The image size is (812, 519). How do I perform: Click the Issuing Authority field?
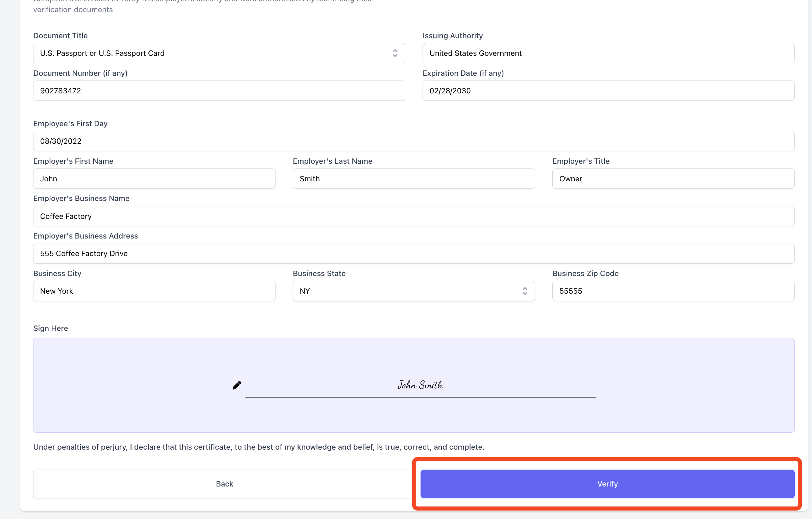tap(608, 53)
